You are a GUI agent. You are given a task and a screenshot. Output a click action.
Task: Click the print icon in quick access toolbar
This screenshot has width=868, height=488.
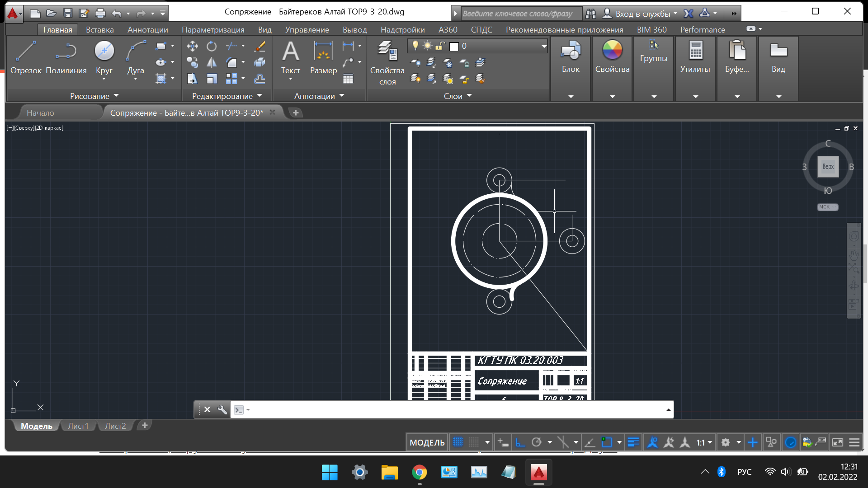[100, 13]
